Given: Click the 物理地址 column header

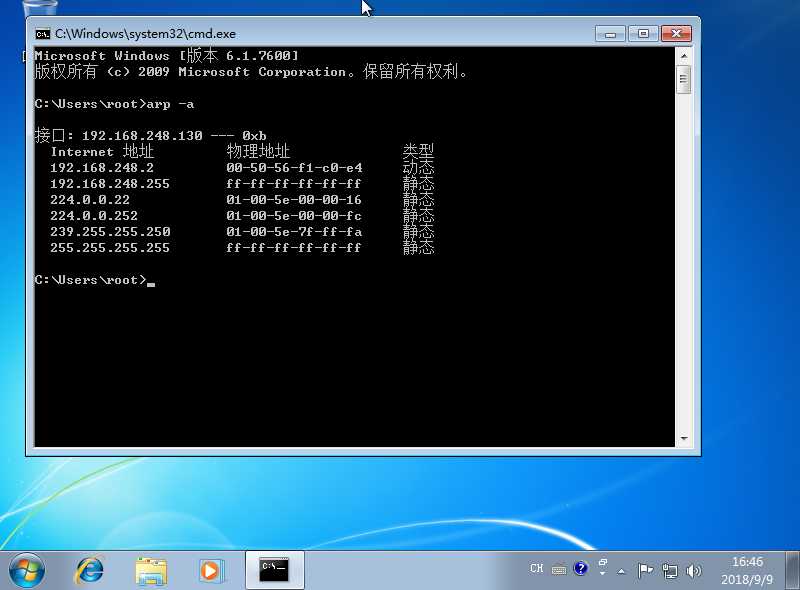Looking at the screenshot, I should tap(258, 151).
